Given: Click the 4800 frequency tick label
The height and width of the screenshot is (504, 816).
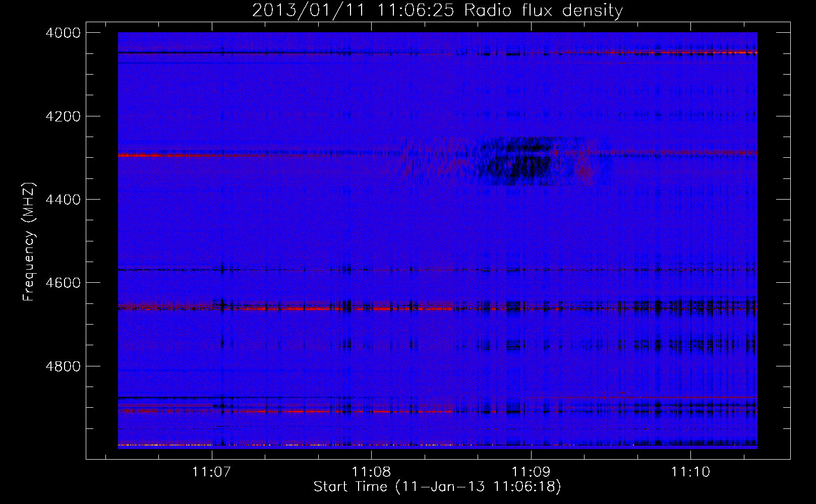Looking at the screenshot, I should pos(63,366).
